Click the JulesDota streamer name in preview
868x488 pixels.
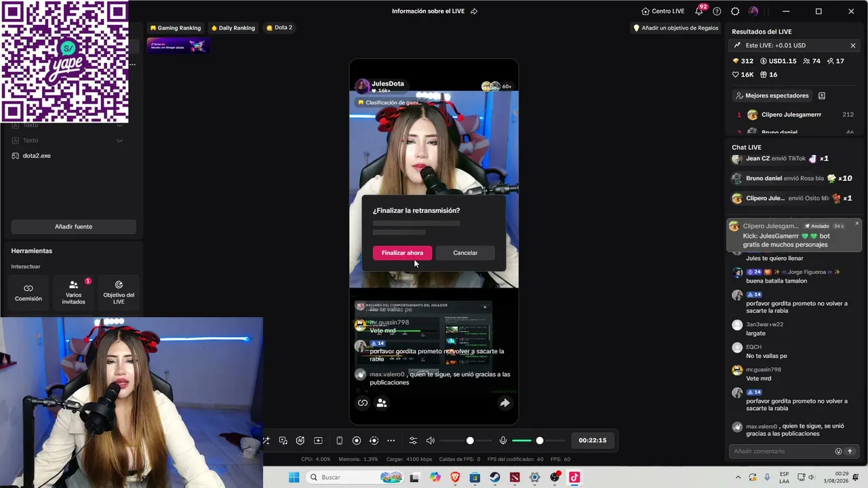coord(387,83)
